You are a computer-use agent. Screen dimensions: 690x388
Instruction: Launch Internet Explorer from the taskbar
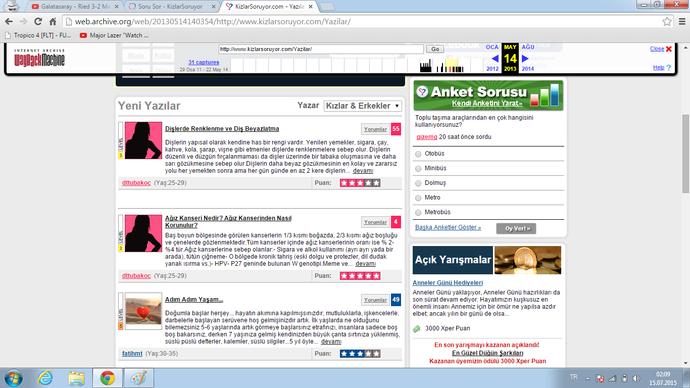[45, 378]
